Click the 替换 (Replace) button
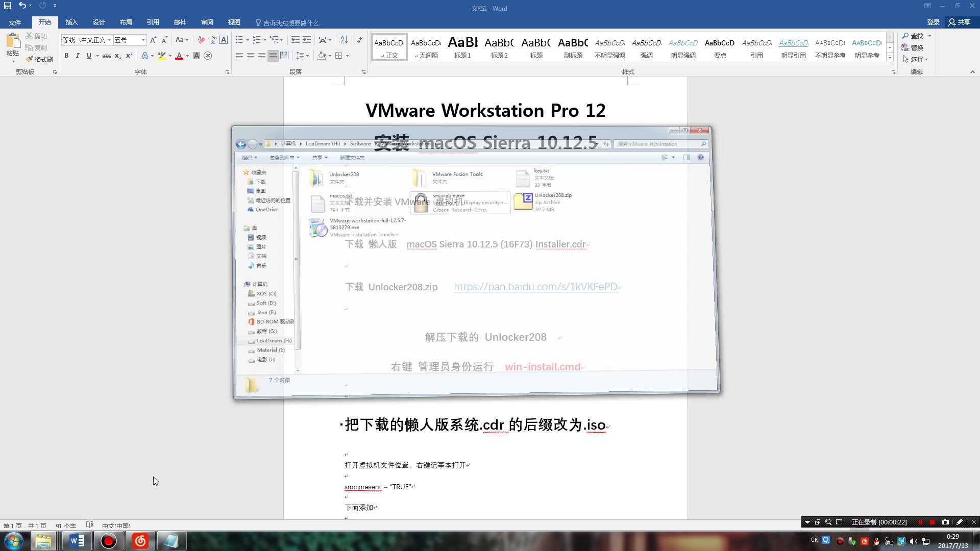Screen dimensions: 980x551 [x=913, y=47]
